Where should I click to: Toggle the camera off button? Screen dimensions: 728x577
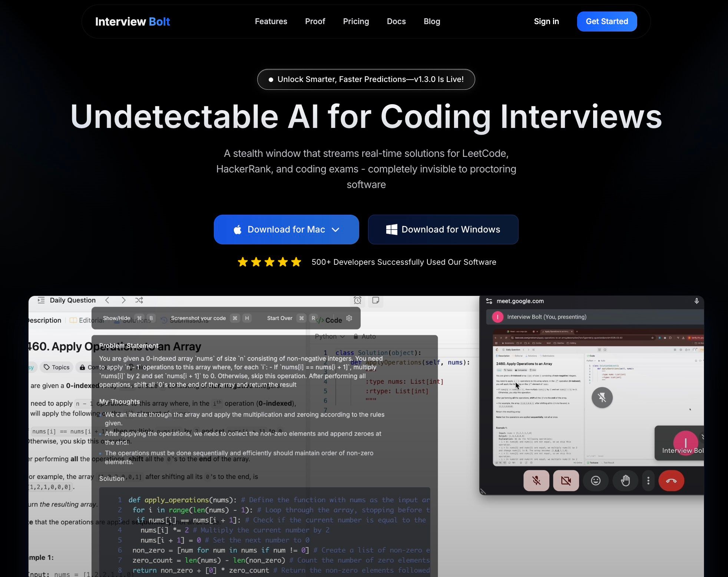click(x=566, y=481)
